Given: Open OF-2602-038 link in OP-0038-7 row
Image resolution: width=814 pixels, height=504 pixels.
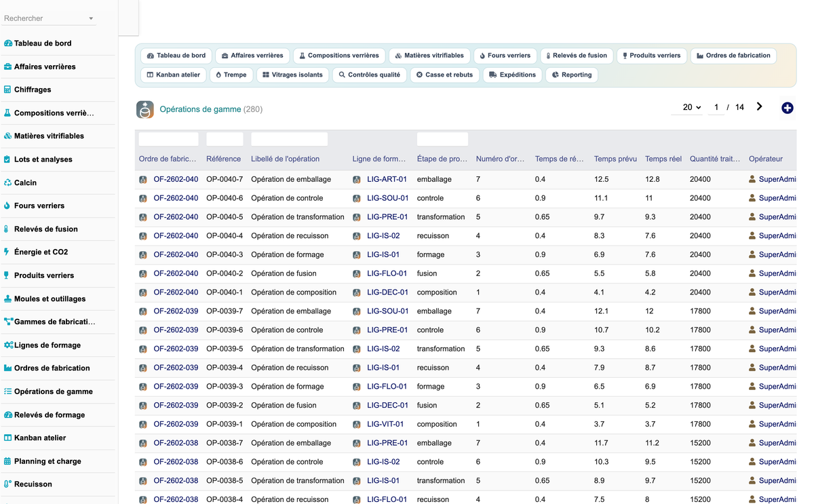Looking at the screenshot, I should click(x=176, y=443).
